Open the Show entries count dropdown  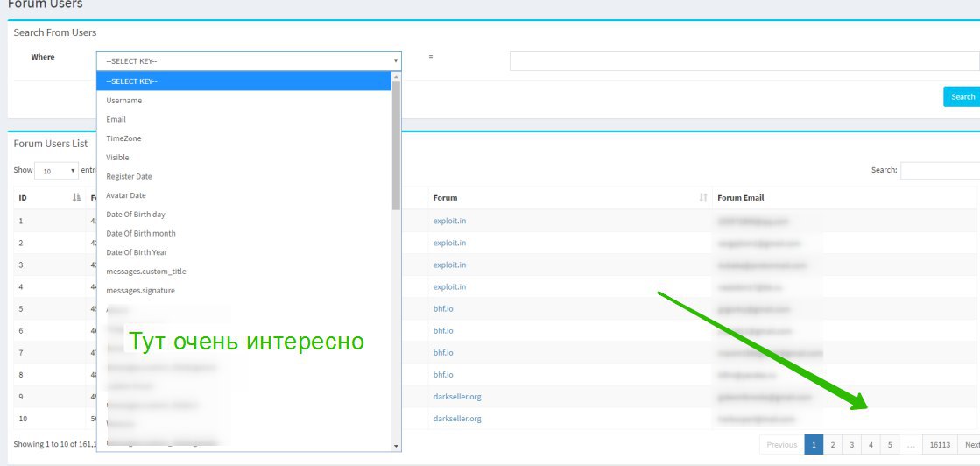(x=56, y=171)
